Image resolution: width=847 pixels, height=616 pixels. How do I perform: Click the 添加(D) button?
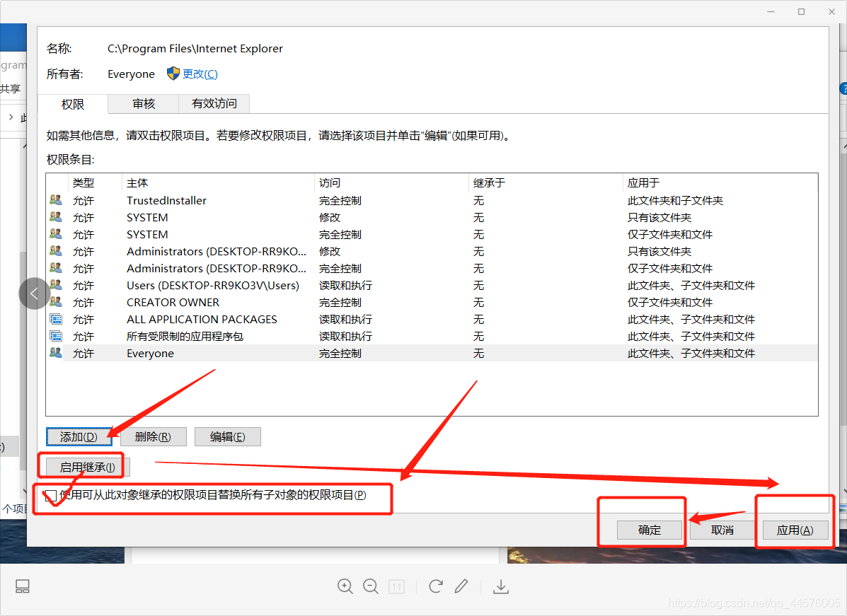click(x=79, y=437)
